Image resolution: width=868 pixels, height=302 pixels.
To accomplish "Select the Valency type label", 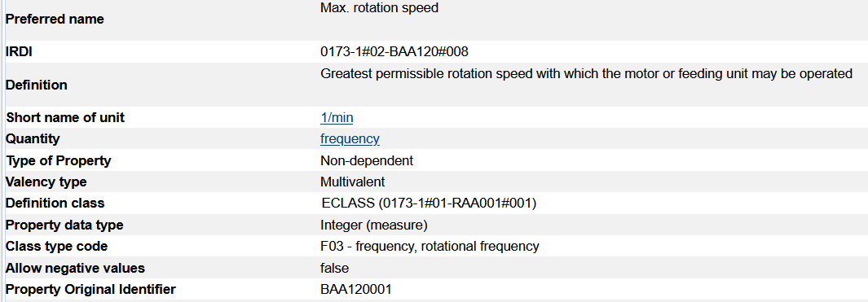I will [46, 182].
